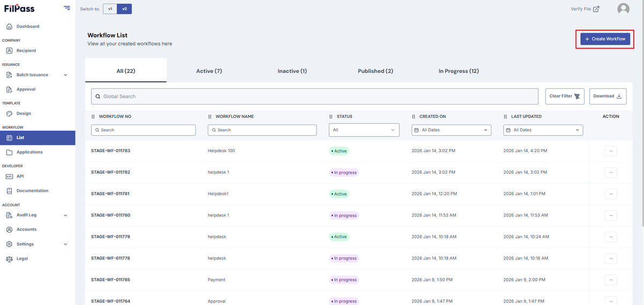
Task: Switch to the Published (2) tab
Action: [x=376, y=71]
